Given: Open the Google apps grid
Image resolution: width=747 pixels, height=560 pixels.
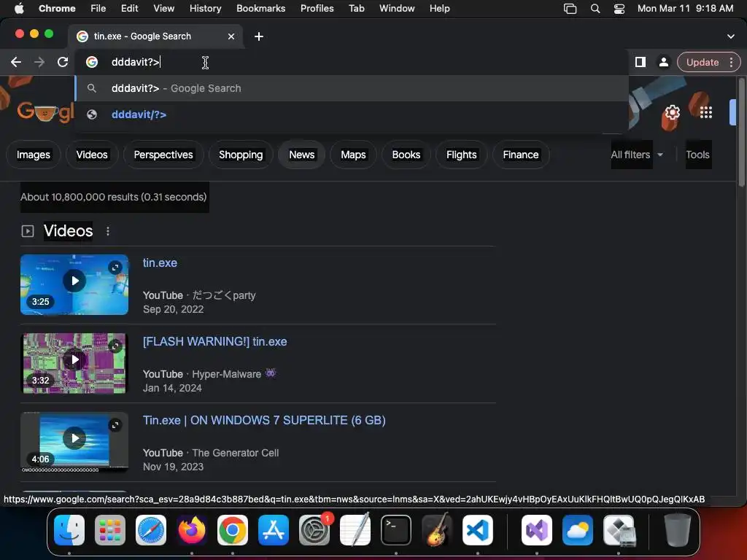Looking at the screenshot, I should tap(706, 112).
